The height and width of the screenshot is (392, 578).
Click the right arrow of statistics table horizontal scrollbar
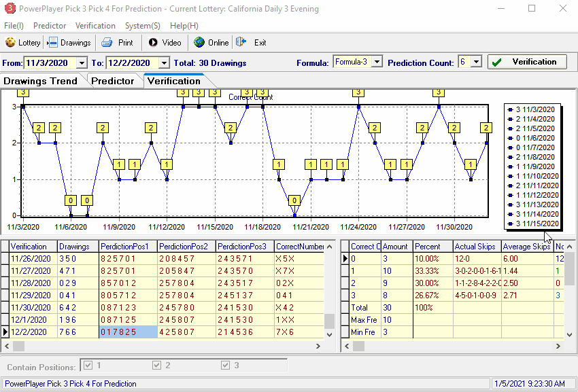(558, 346)
